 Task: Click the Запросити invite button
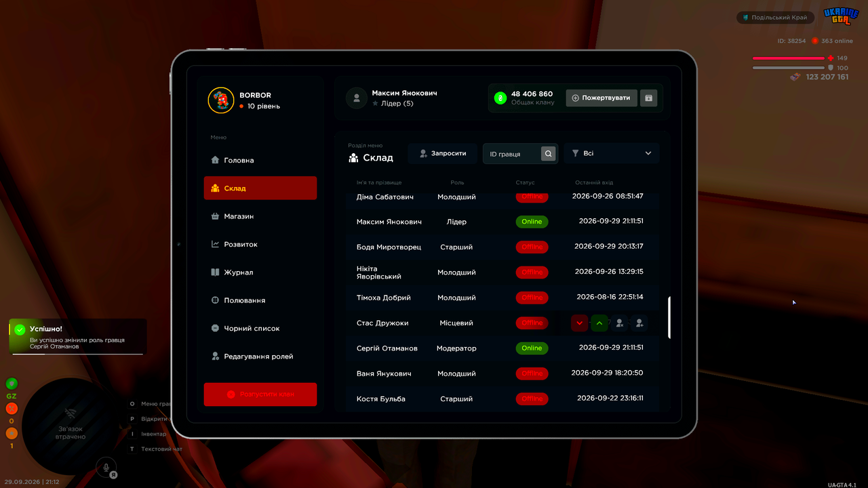click(x=442, y=154)
